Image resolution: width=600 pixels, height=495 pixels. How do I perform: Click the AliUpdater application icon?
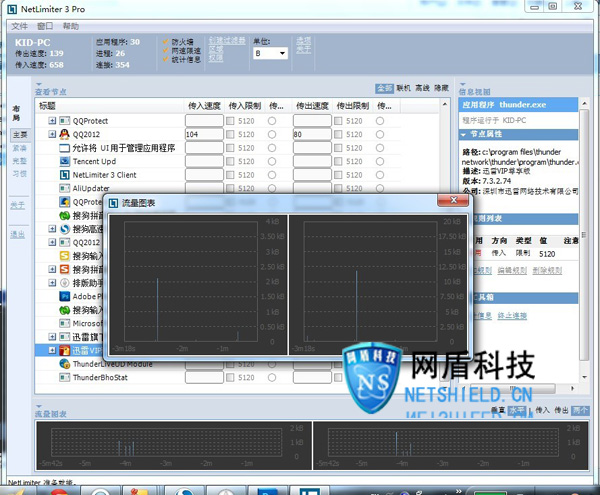(x=64, y=188)
